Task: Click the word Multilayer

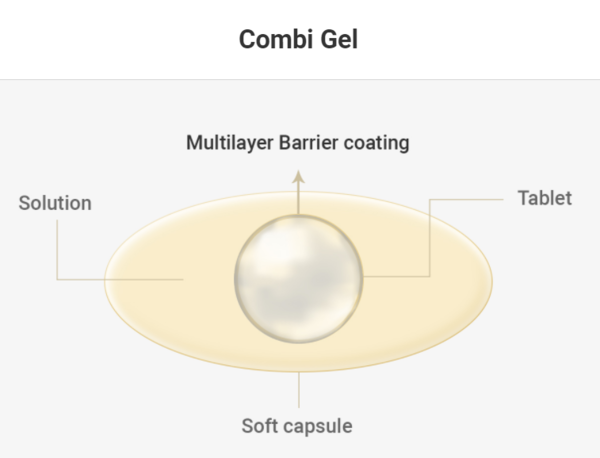Action: [x=226, y=142]
